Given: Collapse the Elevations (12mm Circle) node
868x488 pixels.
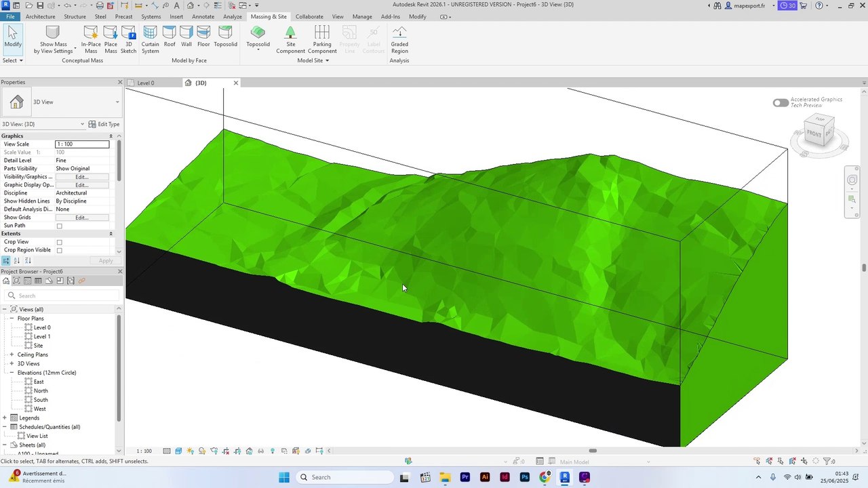Looking at the screenshot, I should (x=12, y=373).
